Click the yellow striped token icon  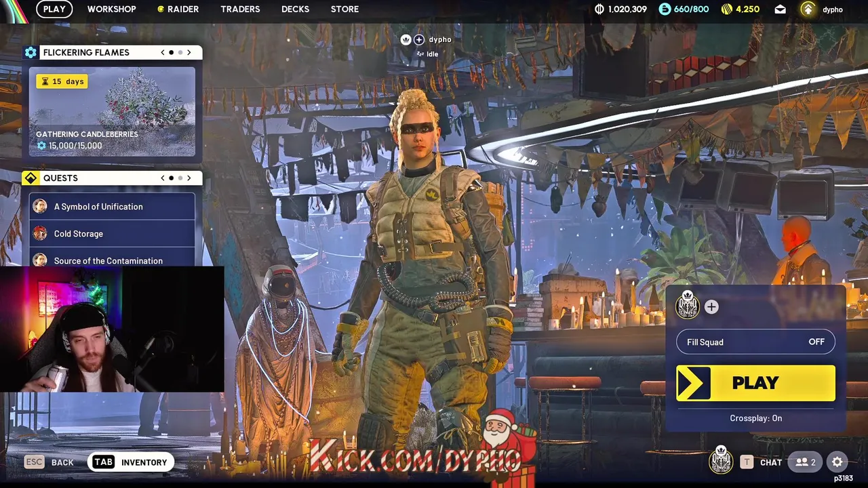click(727, 9)
